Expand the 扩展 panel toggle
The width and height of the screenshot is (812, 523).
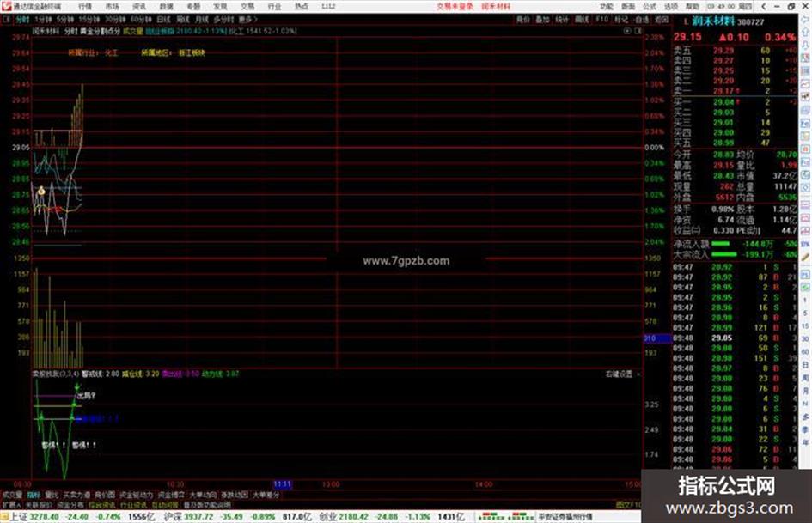(x=11, y=505)
